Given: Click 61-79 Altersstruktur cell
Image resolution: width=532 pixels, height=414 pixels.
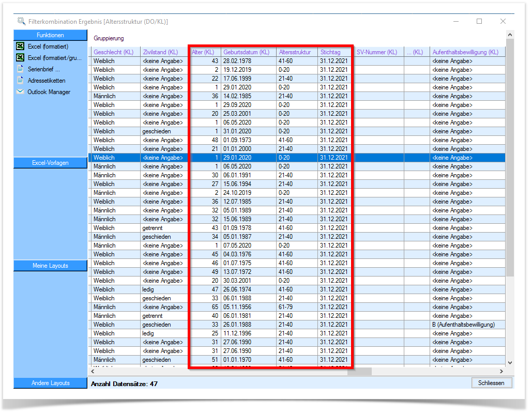Looking at the screenshot, I should click(297, 307).
